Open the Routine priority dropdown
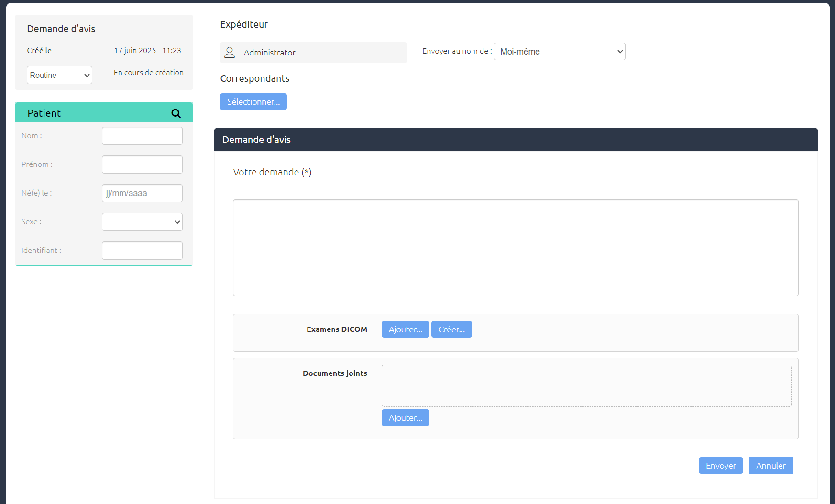The height and width of the screenshot is (504, 835). point(59,75)
